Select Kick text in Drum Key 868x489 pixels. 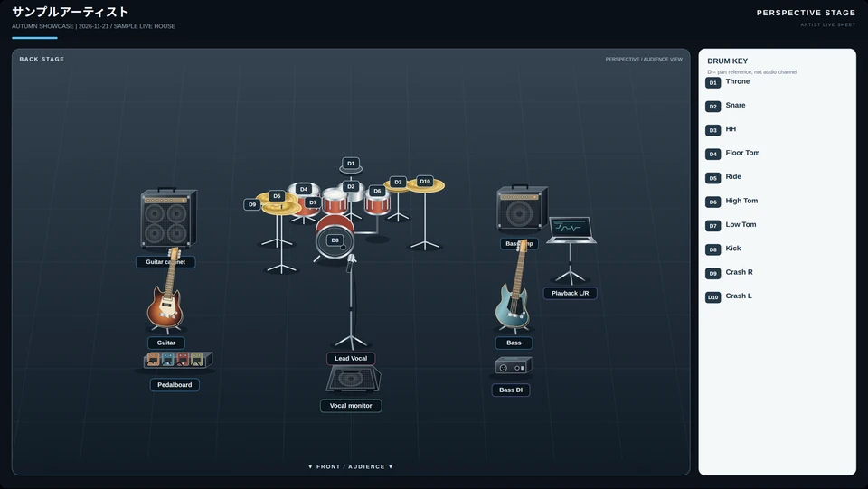coord(733,249)
